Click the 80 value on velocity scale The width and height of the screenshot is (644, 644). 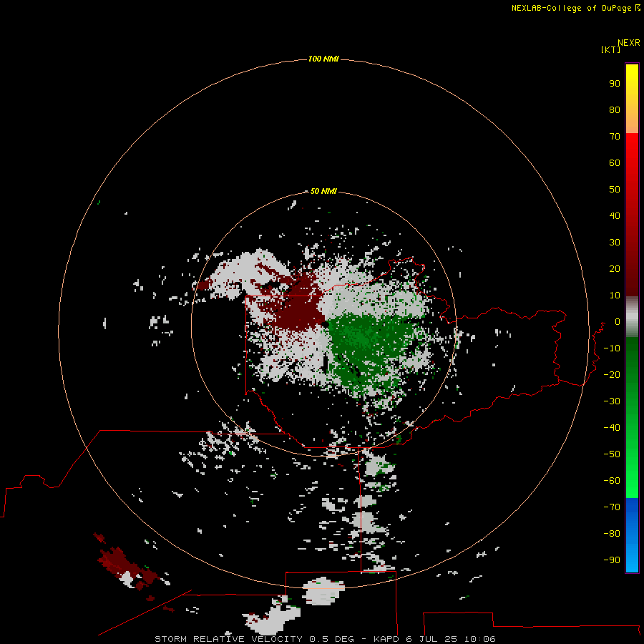coord(615,110)
